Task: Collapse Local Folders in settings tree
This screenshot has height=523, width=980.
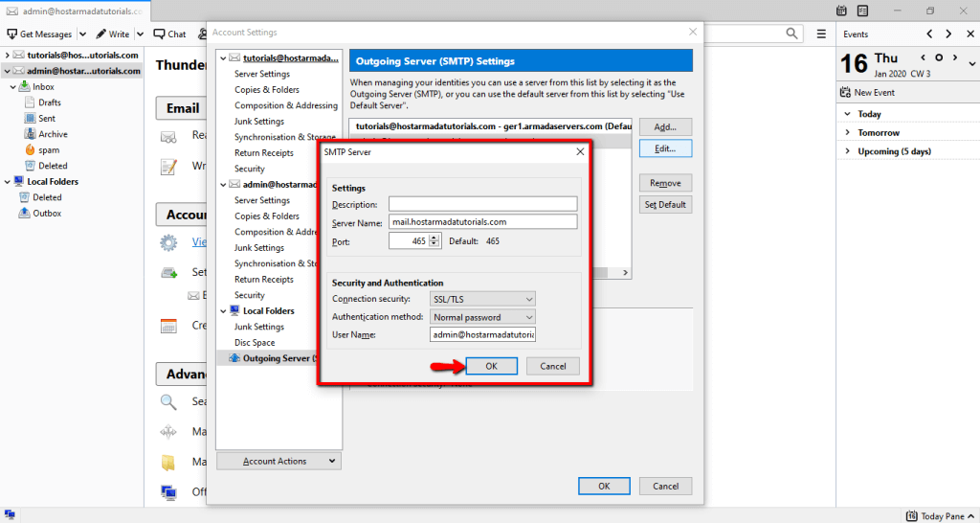Action: pyautogui.click(x=222, y=311)
